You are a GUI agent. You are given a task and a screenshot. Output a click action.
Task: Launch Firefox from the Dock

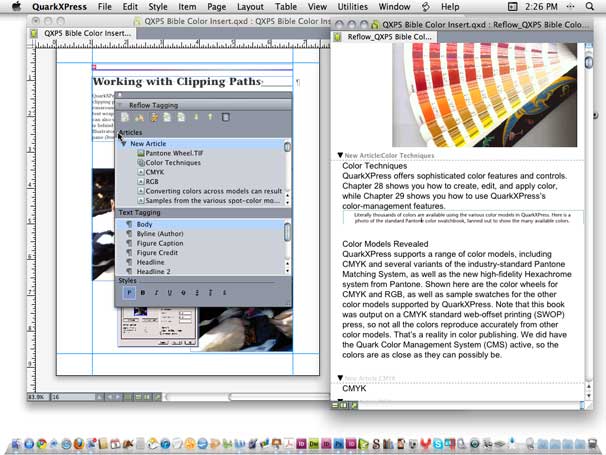(x=78, y=443)
